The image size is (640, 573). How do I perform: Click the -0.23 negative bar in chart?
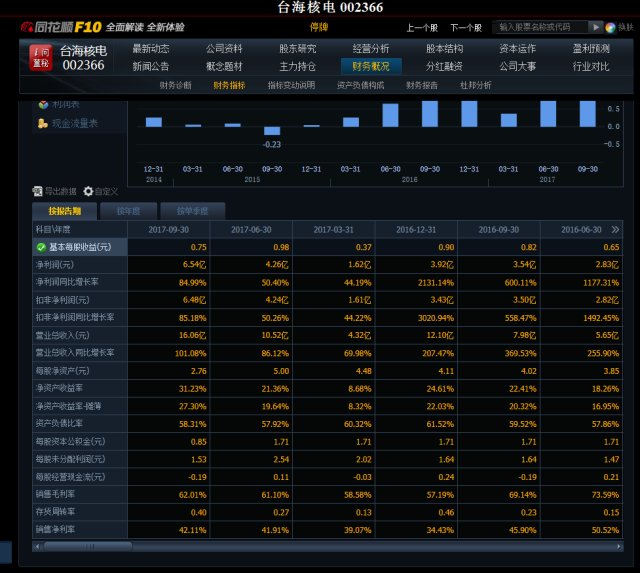[272, 131]
